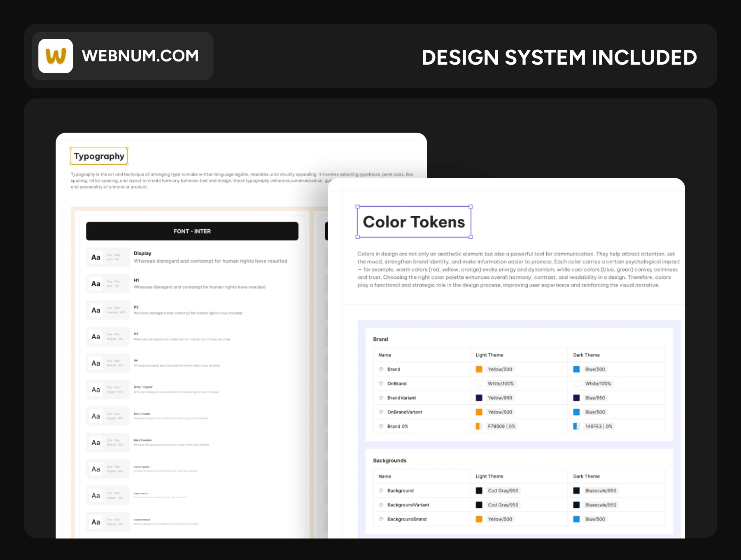Pick the Dark Theme swatch in OnBrandVariant row

point(576,412)
